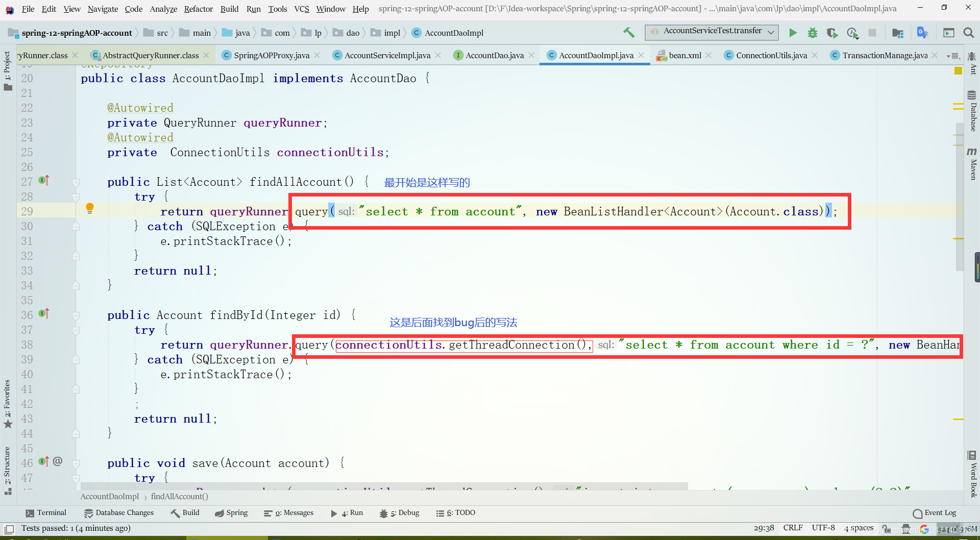Open Project Structure icon
Viewport: 980px width, 540px height.
(897, 33)
